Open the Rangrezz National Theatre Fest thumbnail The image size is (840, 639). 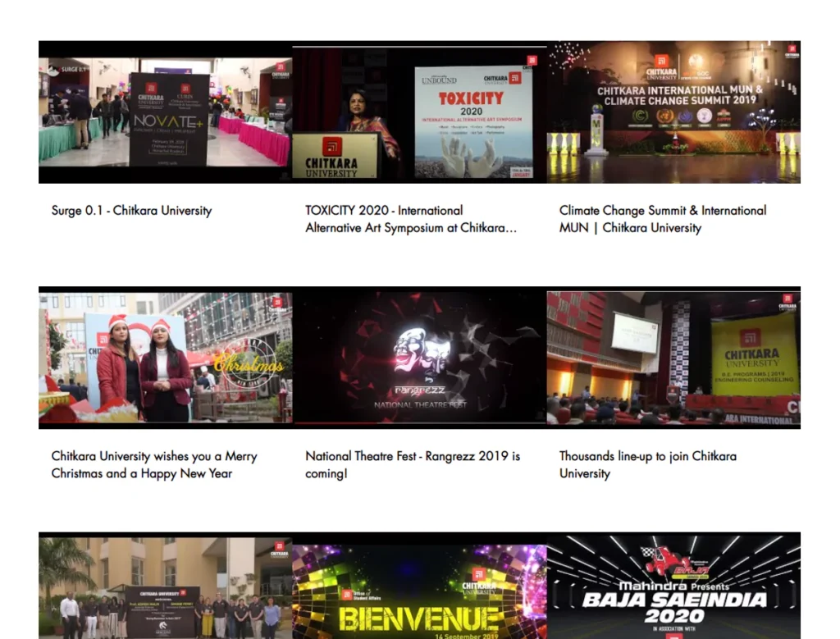[x=419, y=358]
